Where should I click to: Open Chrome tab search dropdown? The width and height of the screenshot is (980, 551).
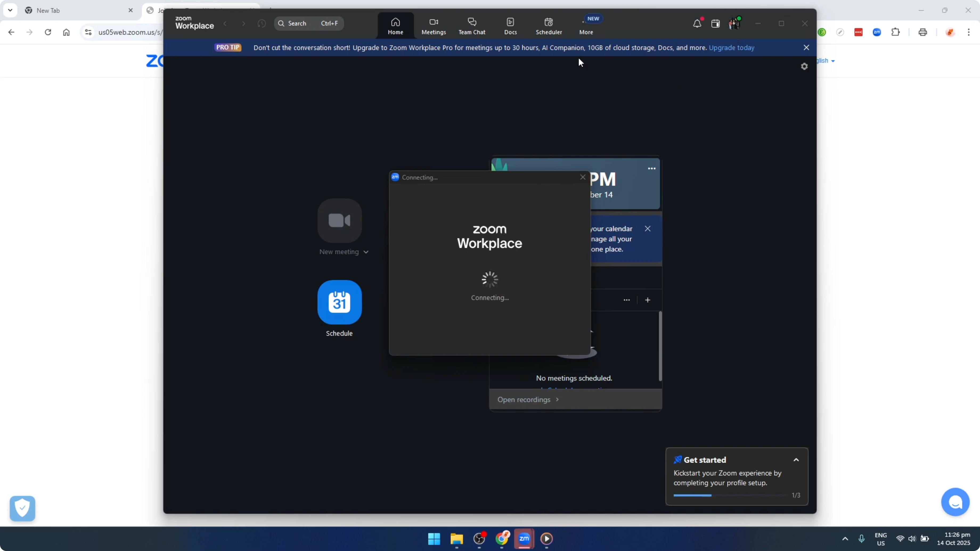click(10, 10)
